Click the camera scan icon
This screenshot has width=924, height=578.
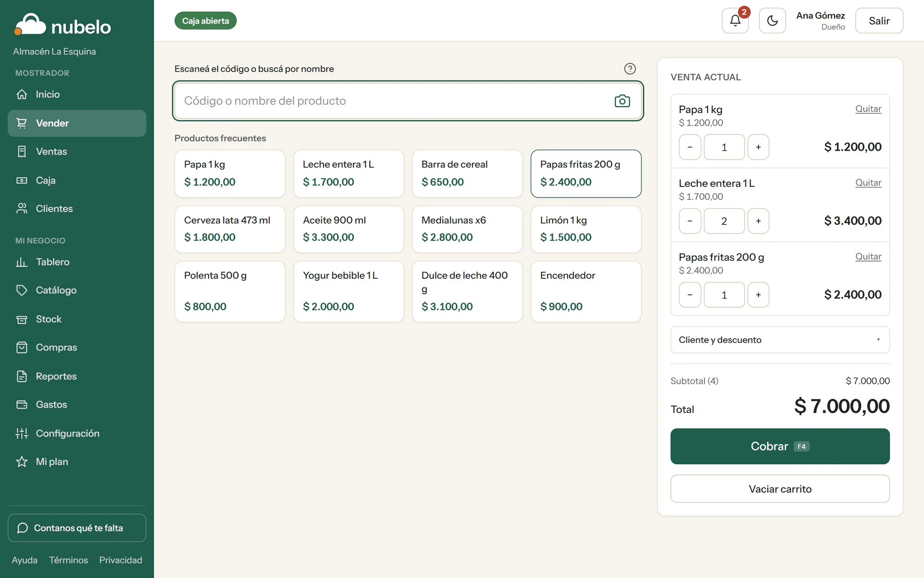click(x=622, y=101)
